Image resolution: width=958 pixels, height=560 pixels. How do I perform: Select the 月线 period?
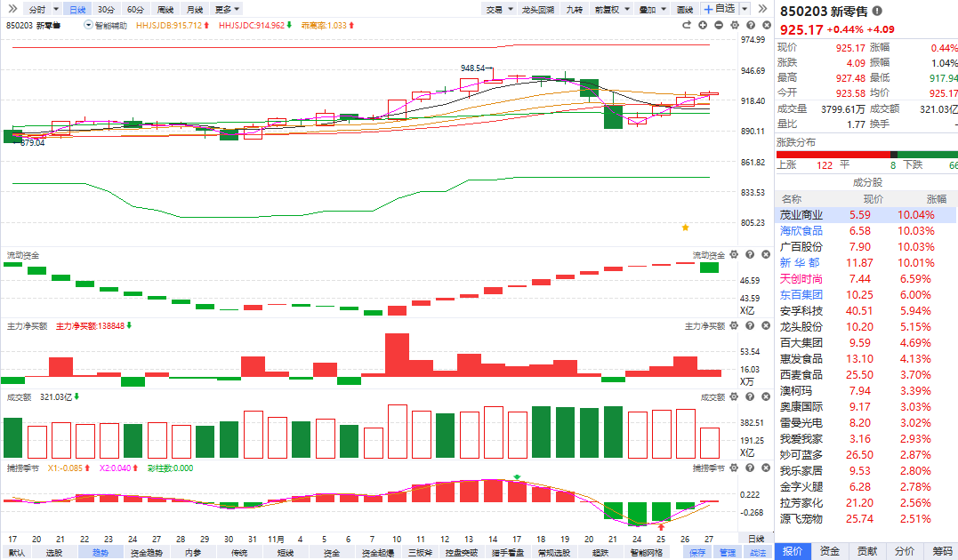tap(194, 9)
